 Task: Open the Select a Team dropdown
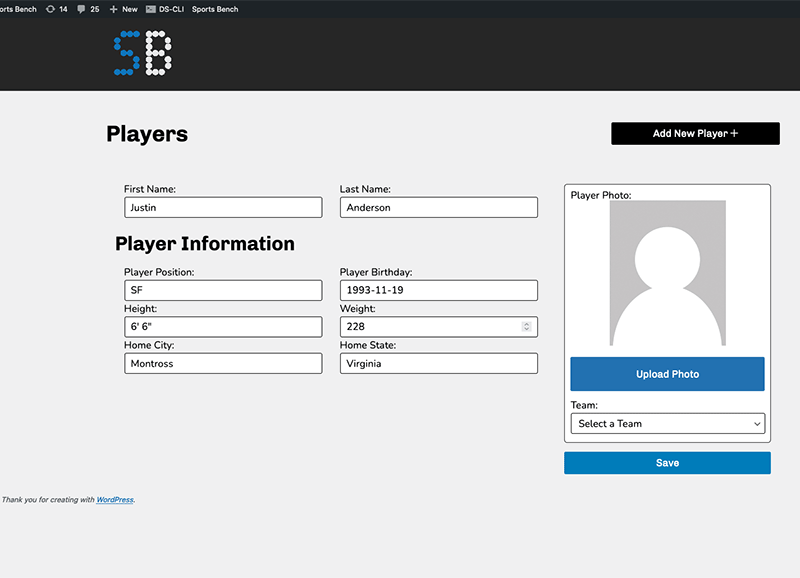tap(667, 423)
